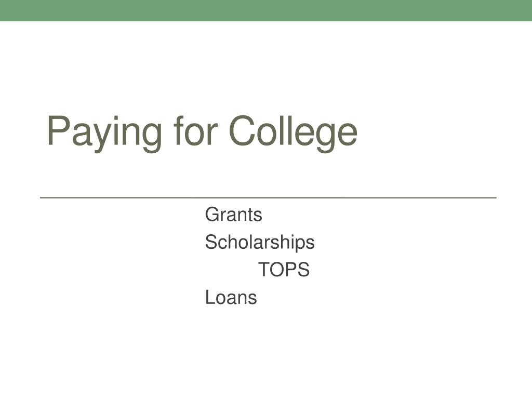
Task: Place cursor on "G" of Grants
Action: tap(212, 215)
